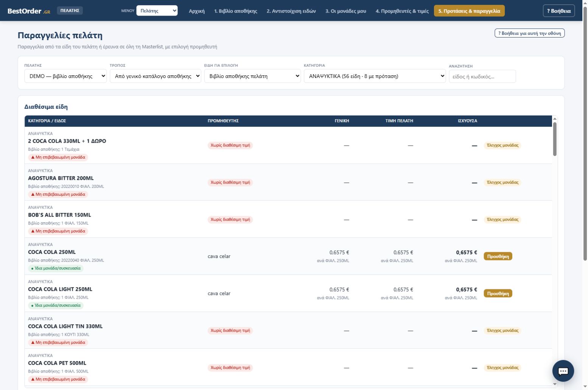This screenshot has height=390, width=588.
Task: Click supplier cava celar for COCA COLA 250ML
Action: click(x=219, y=256)
